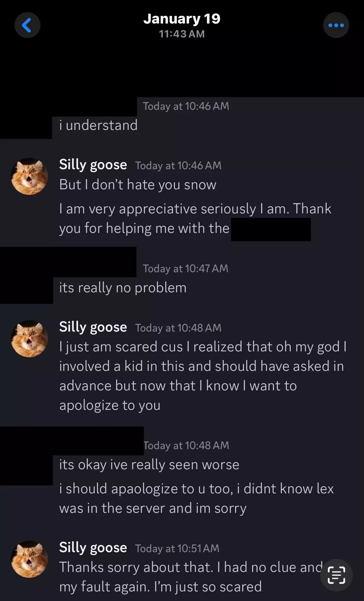Select the "i understand" message

98,125
